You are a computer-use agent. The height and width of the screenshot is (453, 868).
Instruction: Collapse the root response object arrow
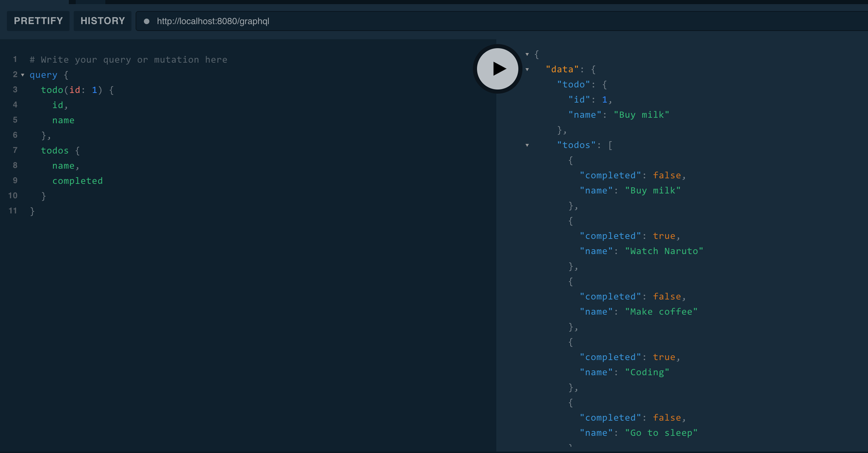click(527, 54)
